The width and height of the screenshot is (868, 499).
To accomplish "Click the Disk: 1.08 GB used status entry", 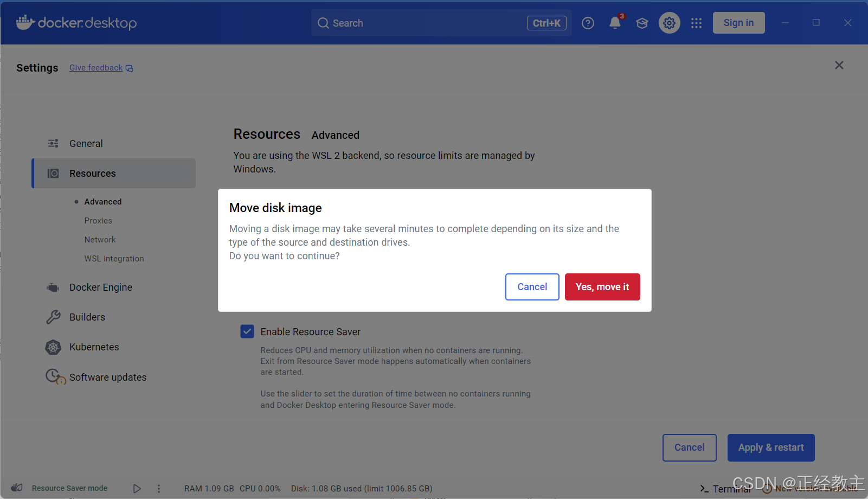I will (362, 488).
